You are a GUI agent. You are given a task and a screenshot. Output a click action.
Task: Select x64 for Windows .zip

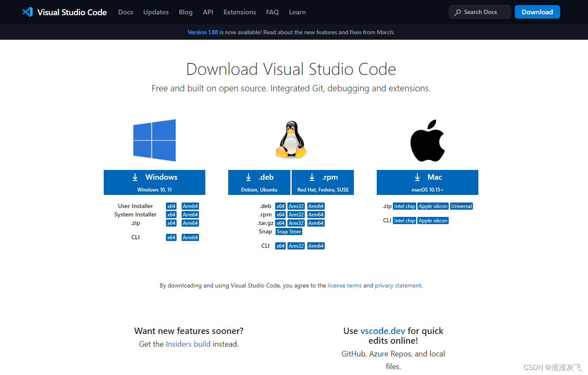click(171, 223)
